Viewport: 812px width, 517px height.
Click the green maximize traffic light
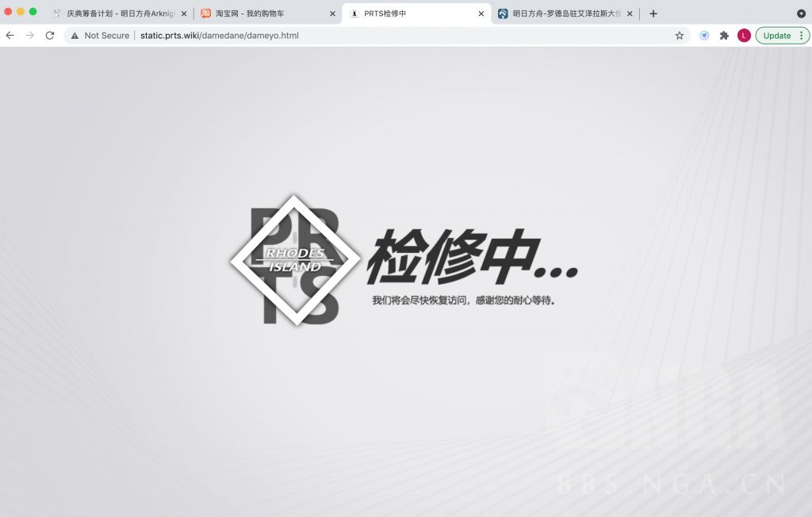(x=32, y=13)
